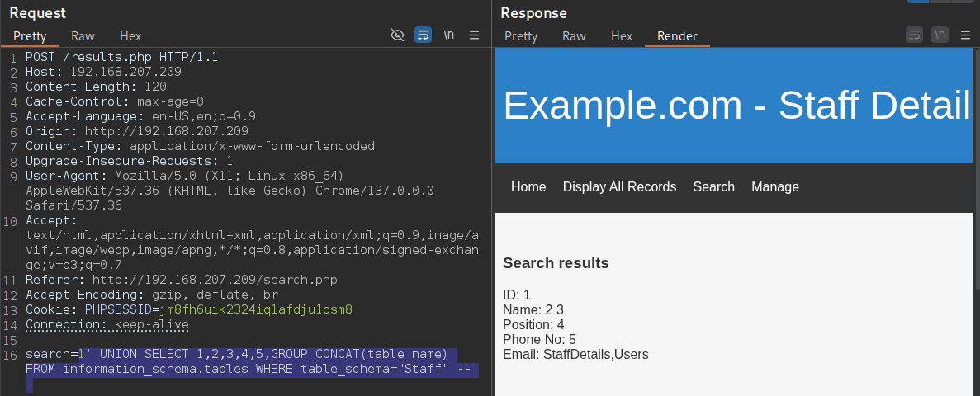Click the Cache-Control: max-age=0 header
The width and height of the screenshot is (980, 396).
pos(115,101)
